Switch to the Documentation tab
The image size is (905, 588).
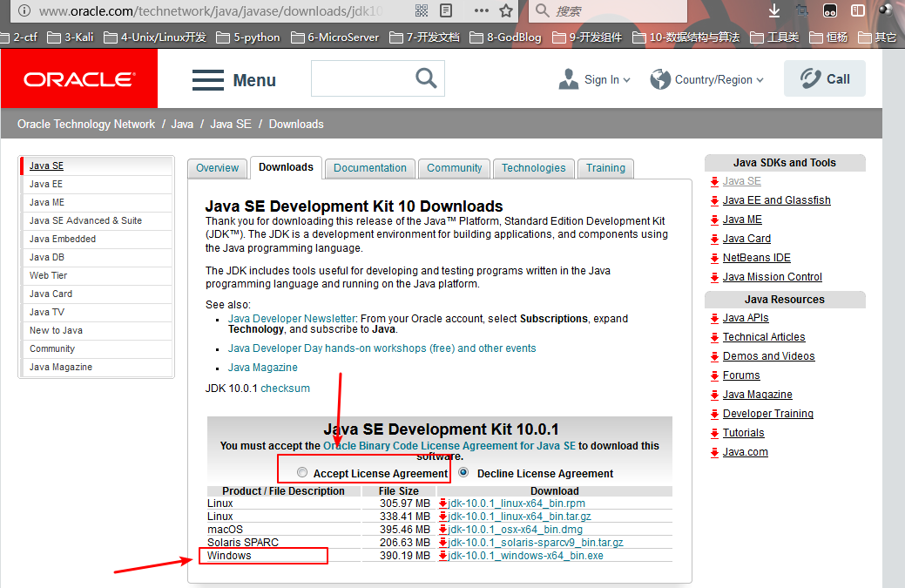coord(370,168)
